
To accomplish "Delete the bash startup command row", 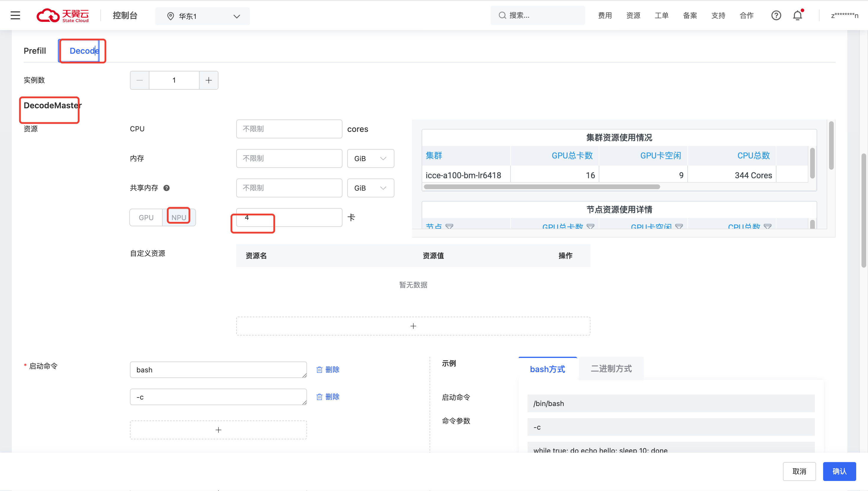I will tap(327, 370).
